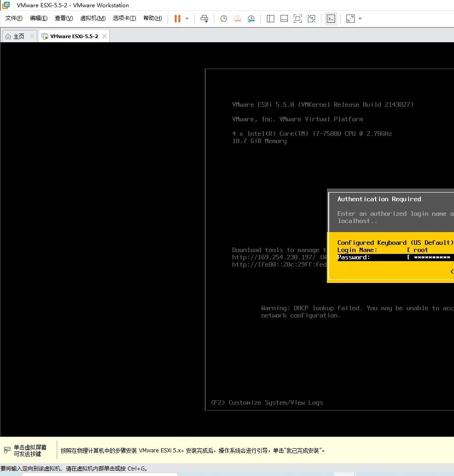Screen dimensions: 454x476
Task: Close the VMware ESXi-5.5-2 tab
Action: pos(104,36)
